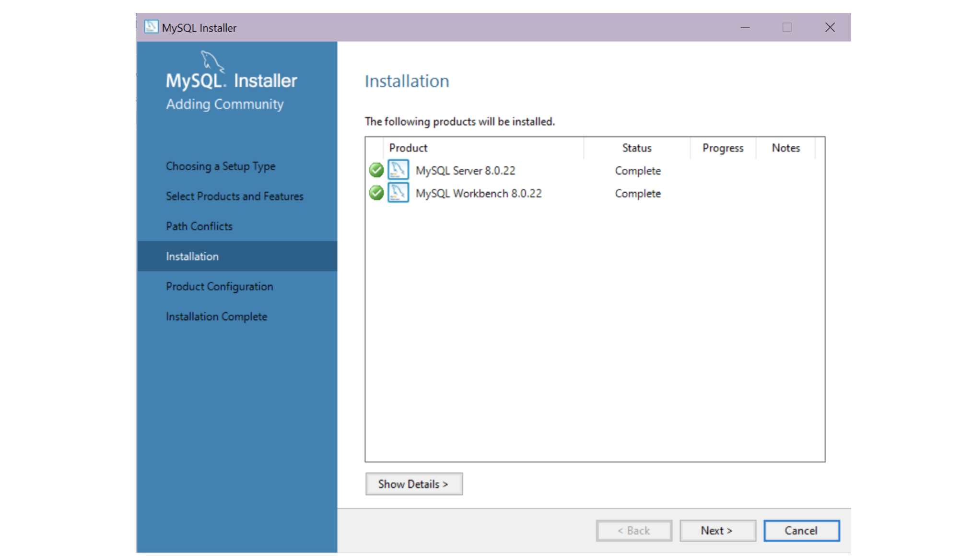
Task: Expand installation log with Show Details
Action: (x=414, y=484)
